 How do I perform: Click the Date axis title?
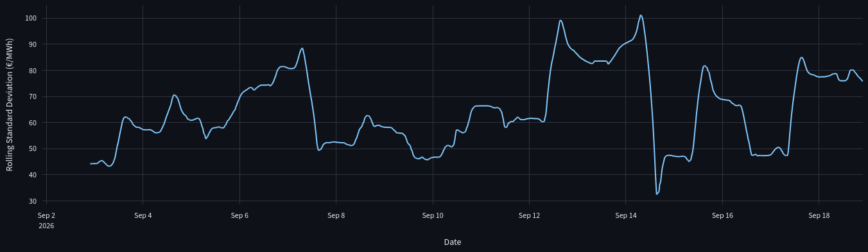(452, 242)
